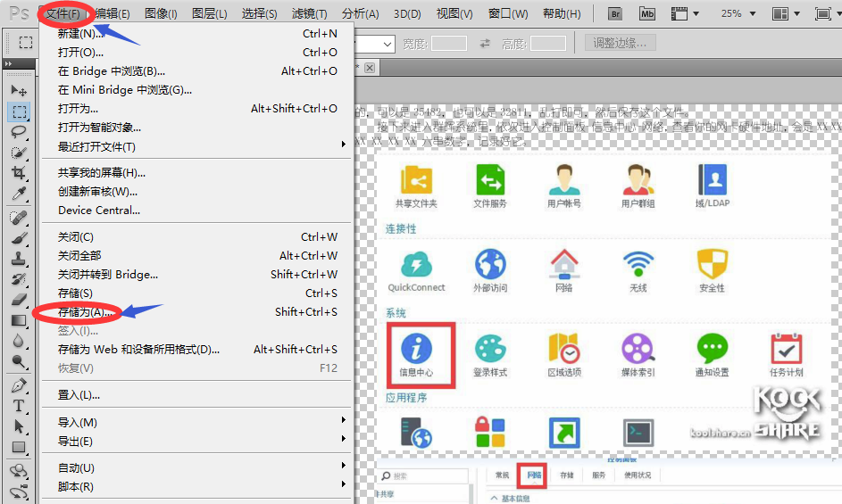This screenshot has height=504, width=842.
Task: Choose 存储为(A)... from the File menu
Action: click(x=85, y=312)
